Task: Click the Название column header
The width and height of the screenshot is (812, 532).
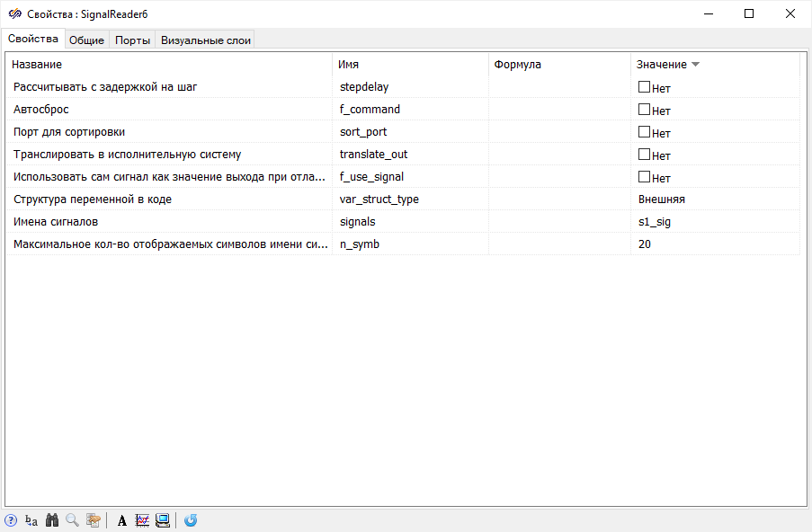Action: 37,65
